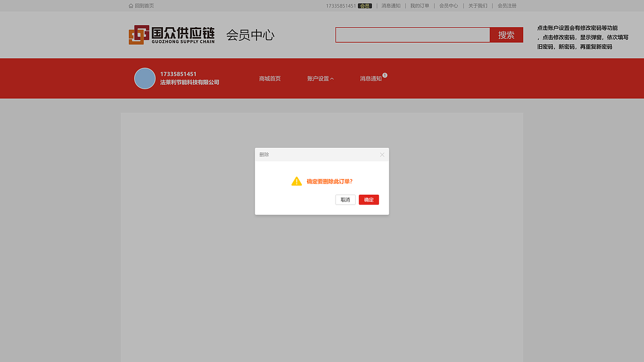Open 会员注册 registration page

click(x=507, y=6)
